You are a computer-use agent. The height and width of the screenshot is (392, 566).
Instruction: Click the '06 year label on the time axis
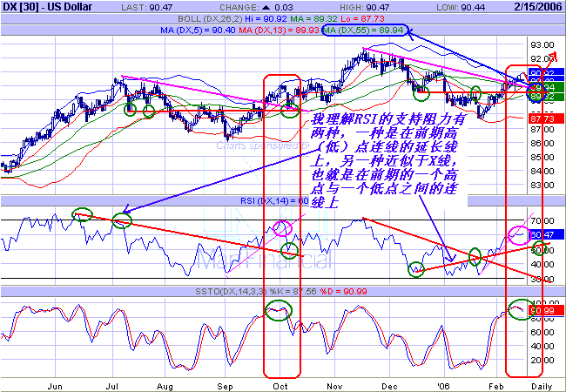point(443,386)
